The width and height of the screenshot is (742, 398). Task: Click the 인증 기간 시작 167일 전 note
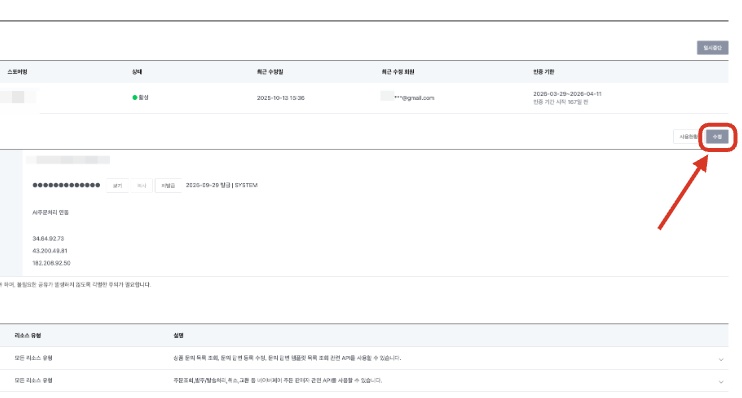click(560, 102)
